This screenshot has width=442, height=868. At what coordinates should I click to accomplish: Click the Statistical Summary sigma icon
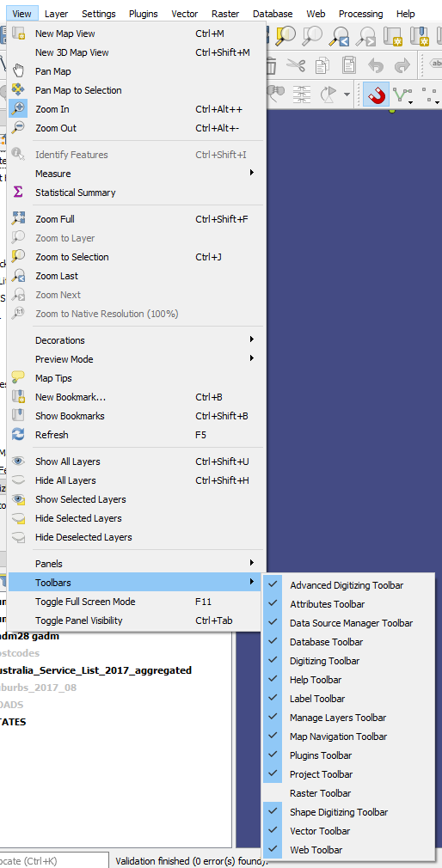tap(18, 193)
